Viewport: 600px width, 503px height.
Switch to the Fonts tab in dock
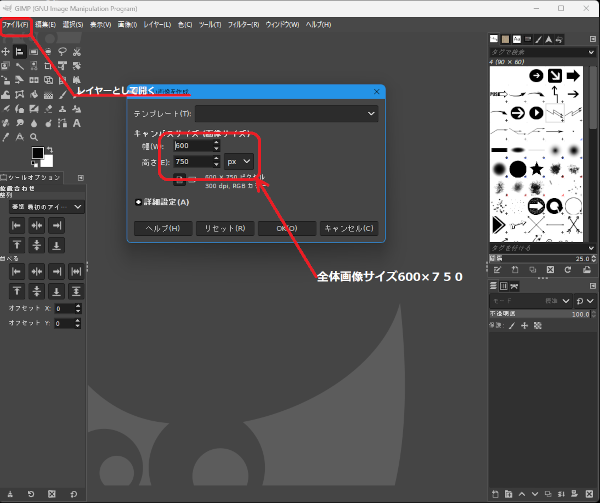tap(517, 39)
